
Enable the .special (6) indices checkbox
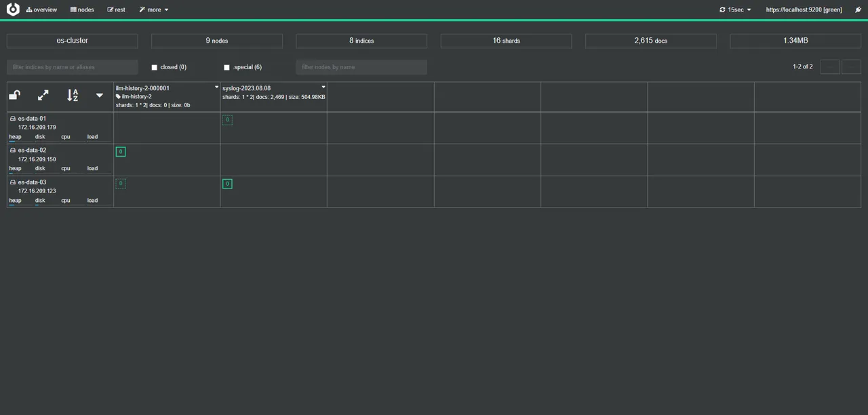tap(226, 68)
